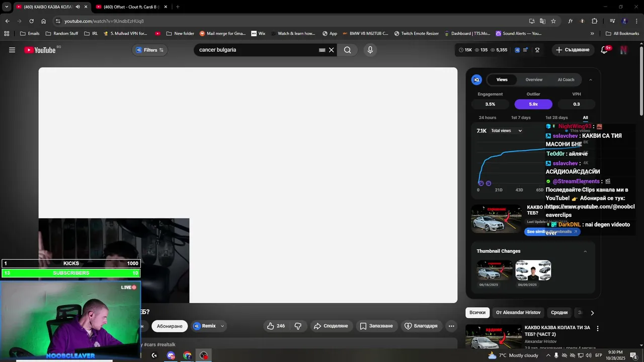Screen dimensions: 644x362
Task: Click the first marker on the views chart
Action: (481, 183)
